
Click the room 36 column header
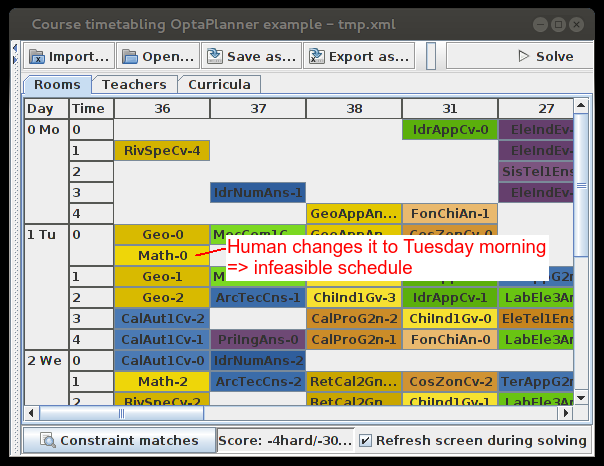(x=162, y=108)
